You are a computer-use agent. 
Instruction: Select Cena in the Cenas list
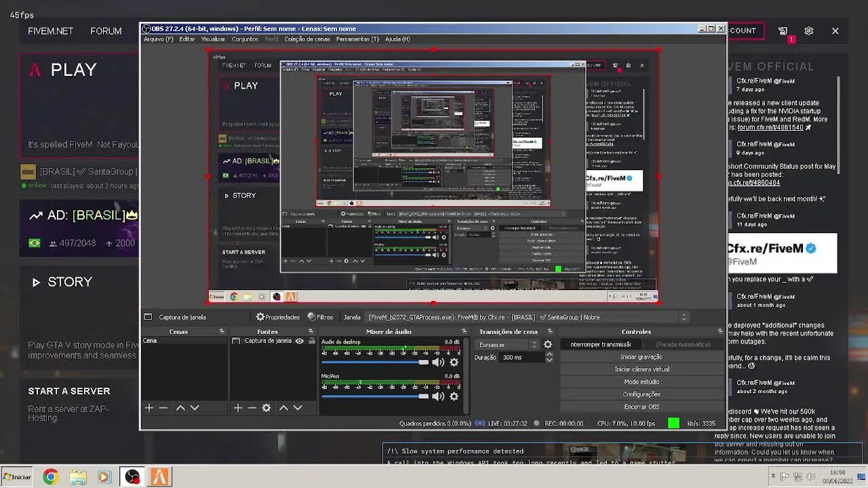click(184, 341)
